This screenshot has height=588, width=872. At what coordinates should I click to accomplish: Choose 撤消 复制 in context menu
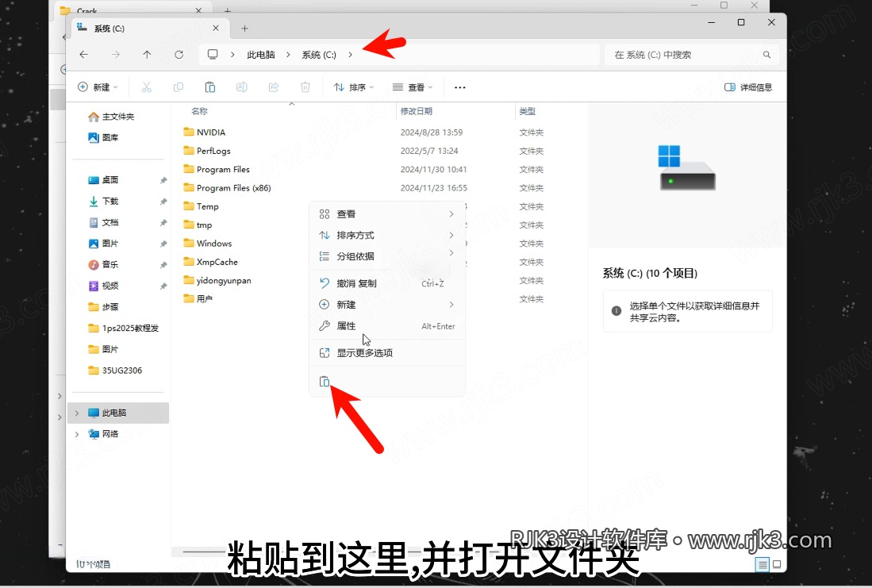tap(387, 284)
